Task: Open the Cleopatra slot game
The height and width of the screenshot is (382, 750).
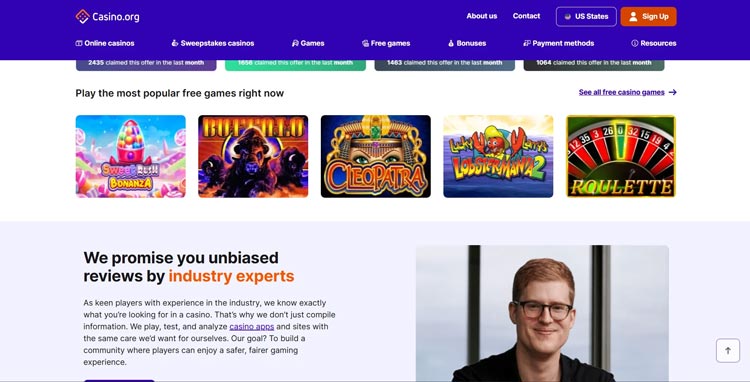Action: tap(375, 156)
